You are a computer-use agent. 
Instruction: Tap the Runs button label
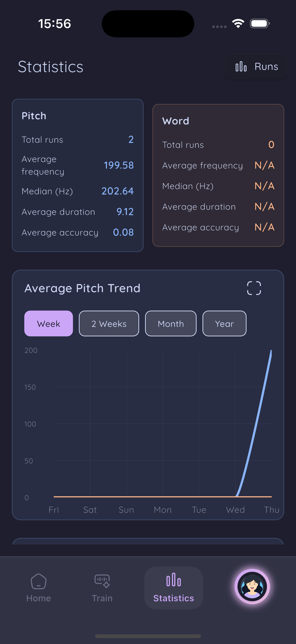coord(266,67)
